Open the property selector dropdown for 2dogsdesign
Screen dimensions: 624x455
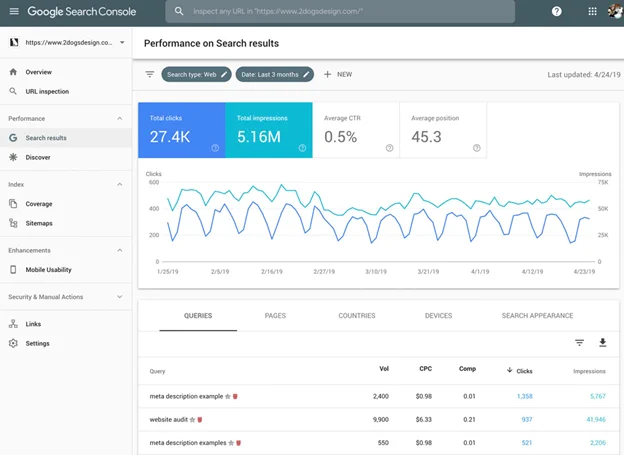67,42
